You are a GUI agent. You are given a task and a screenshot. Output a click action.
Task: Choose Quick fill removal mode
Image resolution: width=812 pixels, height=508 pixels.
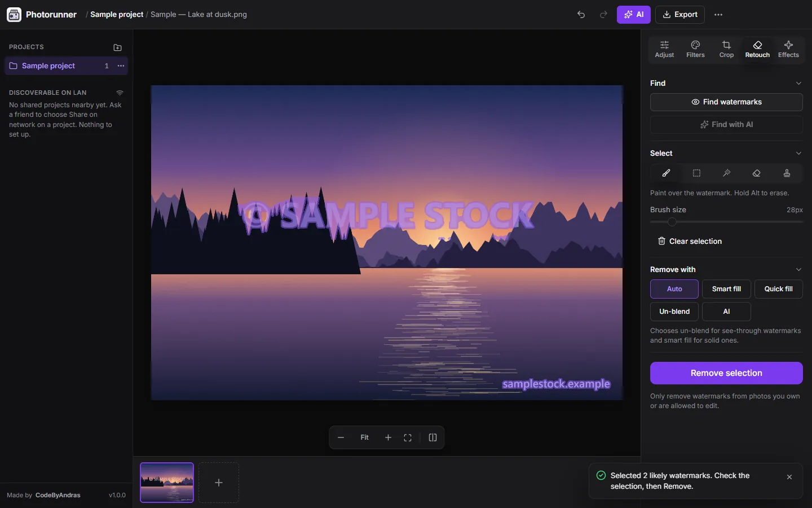[778, 289]
